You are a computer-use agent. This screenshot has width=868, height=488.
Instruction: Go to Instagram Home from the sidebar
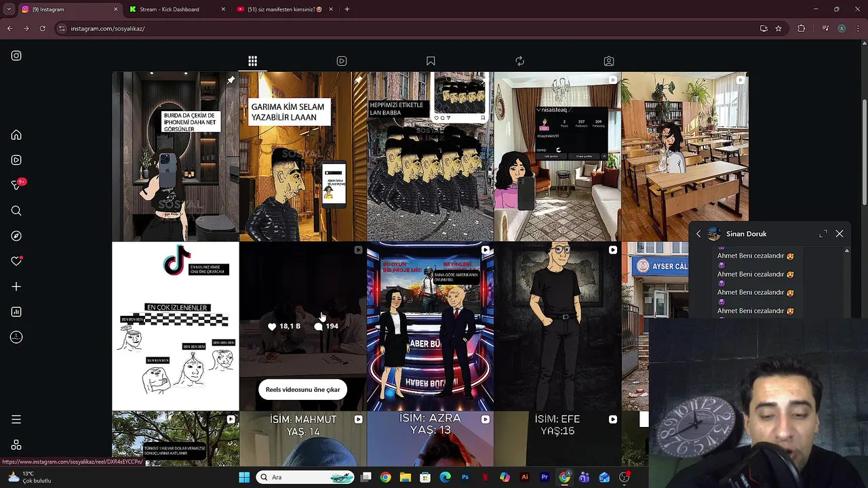tap(16, 135)
